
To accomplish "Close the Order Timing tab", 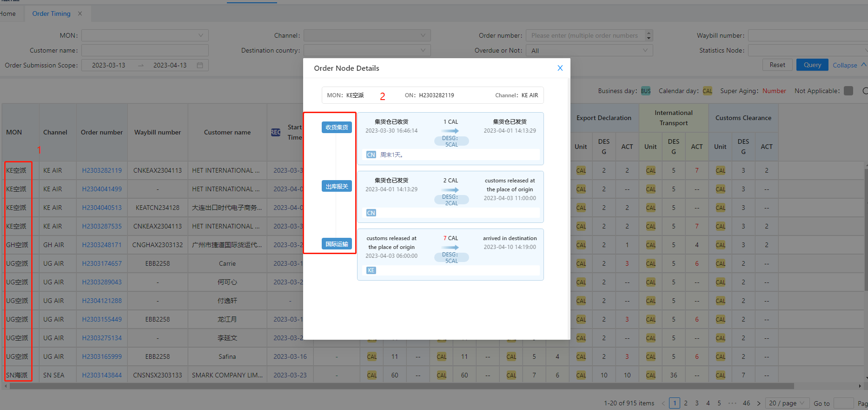I will tap(80, 13).
